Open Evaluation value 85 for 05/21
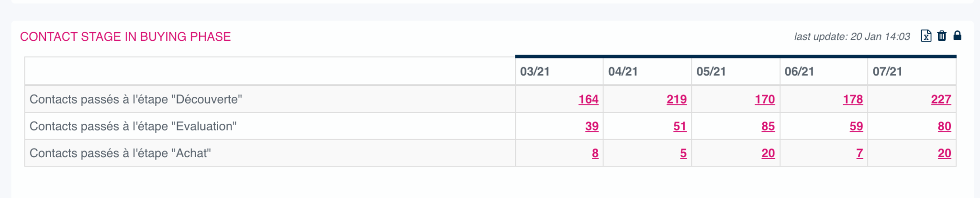Screen dimensions: 980x198 768,126
